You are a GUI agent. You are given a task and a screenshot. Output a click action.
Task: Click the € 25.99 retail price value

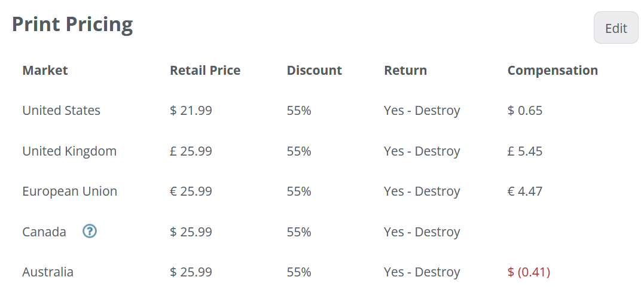191,191
